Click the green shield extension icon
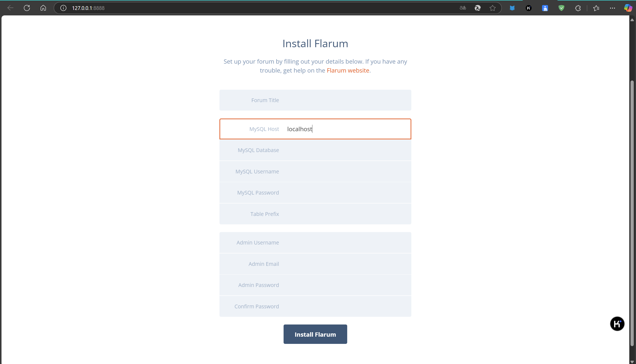This screenshot has height=364, width=636. pos(561,8)
